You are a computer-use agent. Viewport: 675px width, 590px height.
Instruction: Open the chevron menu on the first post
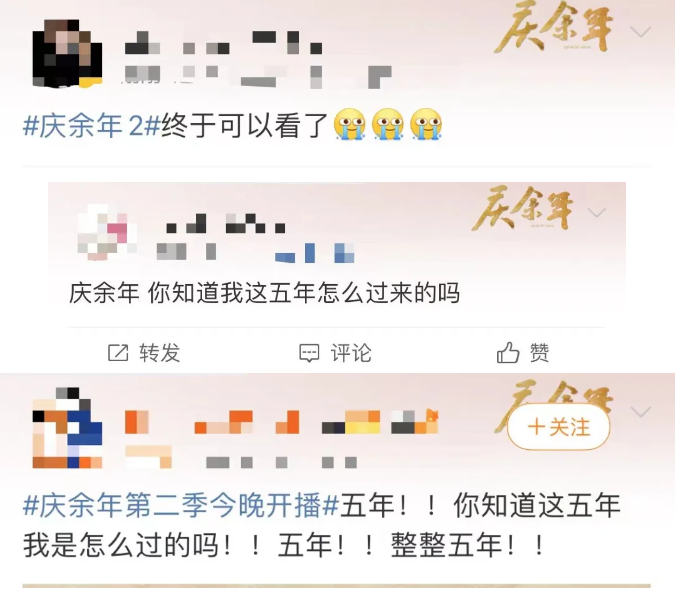point(640,32)
